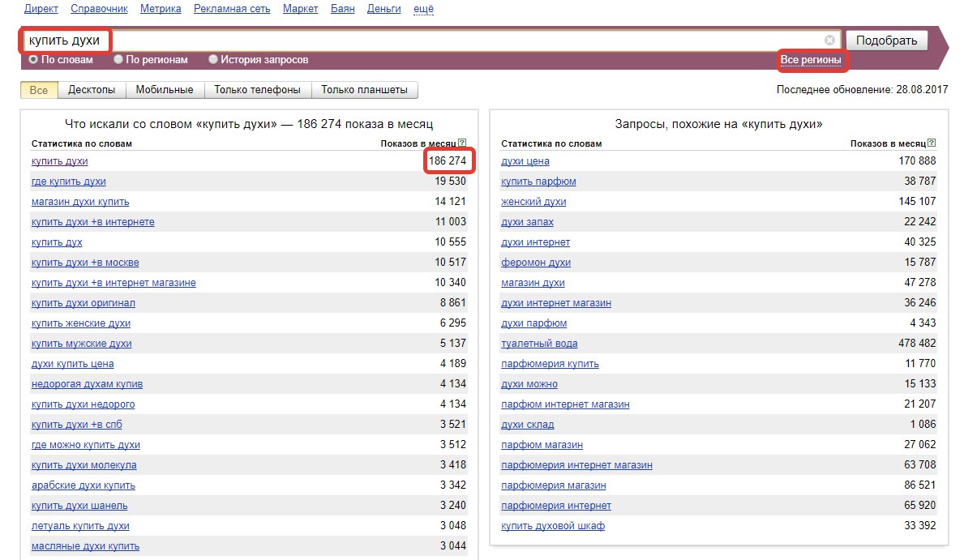Click the help icon beside right 'Показов в месяц'

tap(932, 143)
